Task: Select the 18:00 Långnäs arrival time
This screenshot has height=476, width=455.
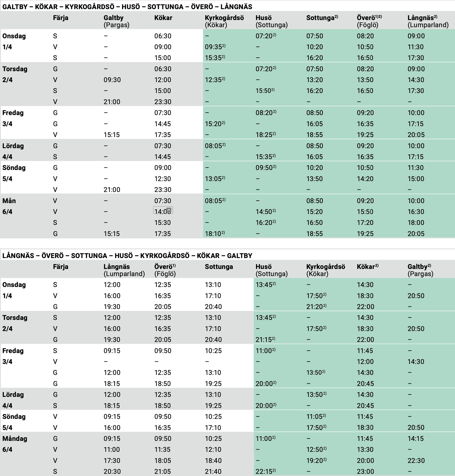Action: coord(416,223)
